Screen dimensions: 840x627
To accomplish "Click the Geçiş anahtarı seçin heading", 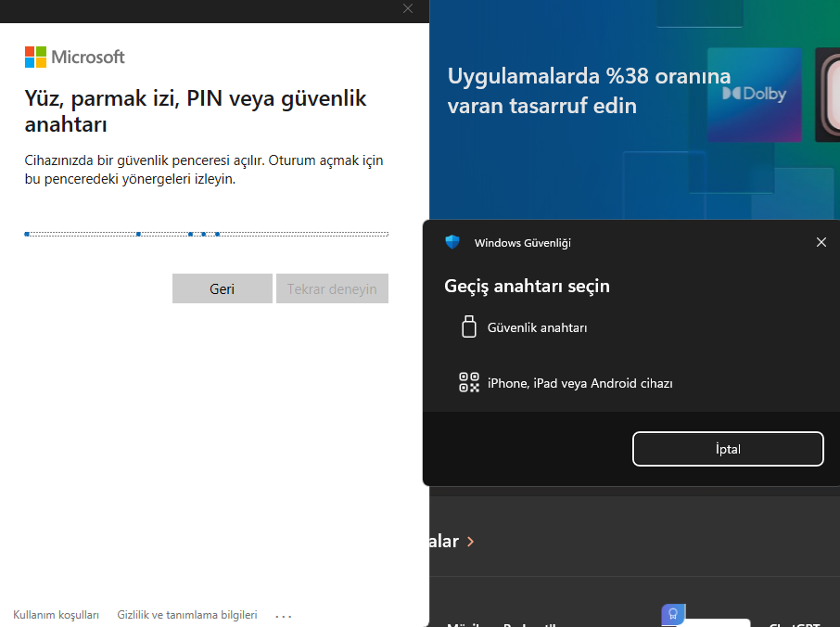I will [x=527, y=286].
